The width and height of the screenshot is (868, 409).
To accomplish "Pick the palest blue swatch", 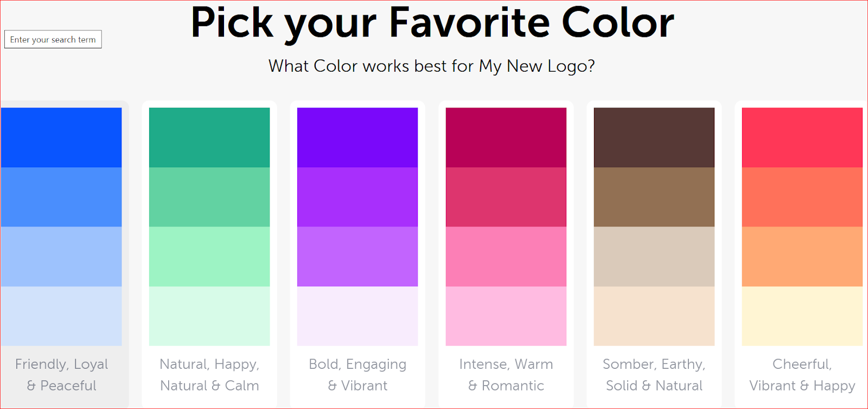I will [x=61, y=316].
